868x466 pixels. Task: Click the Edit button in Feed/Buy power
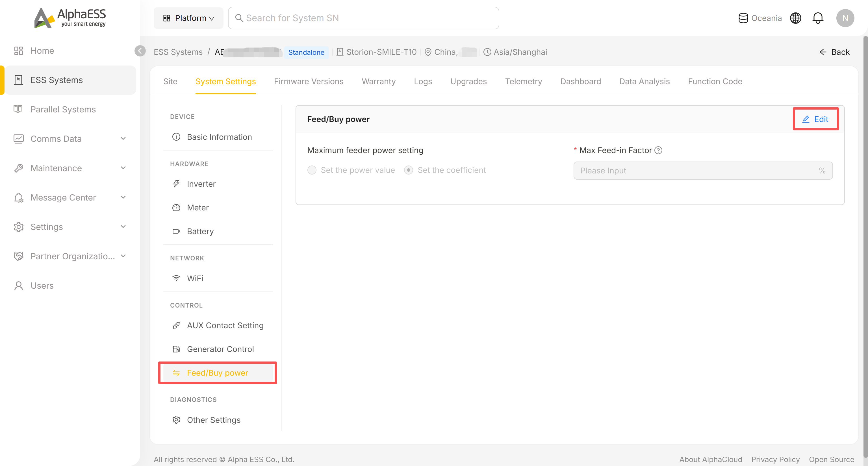815,119
